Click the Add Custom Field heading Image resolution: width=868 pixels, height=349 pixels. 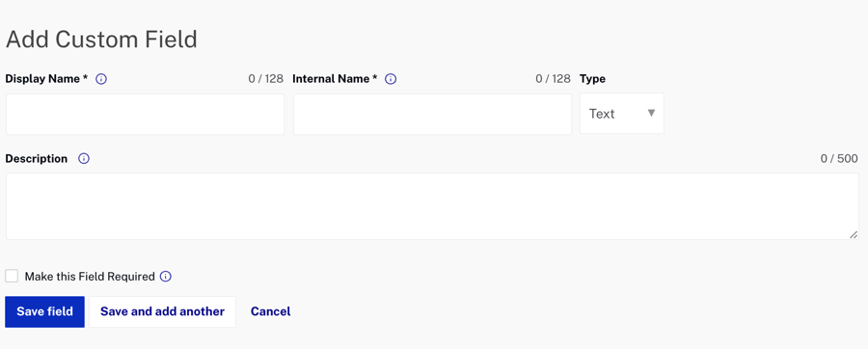tap(101, 40)
